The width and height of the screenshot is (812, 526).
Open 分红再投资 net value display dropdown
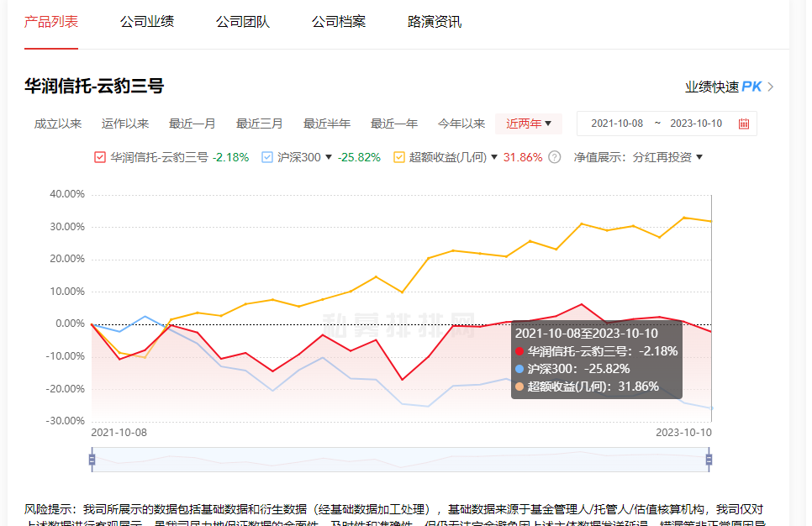tap(667, 157)
